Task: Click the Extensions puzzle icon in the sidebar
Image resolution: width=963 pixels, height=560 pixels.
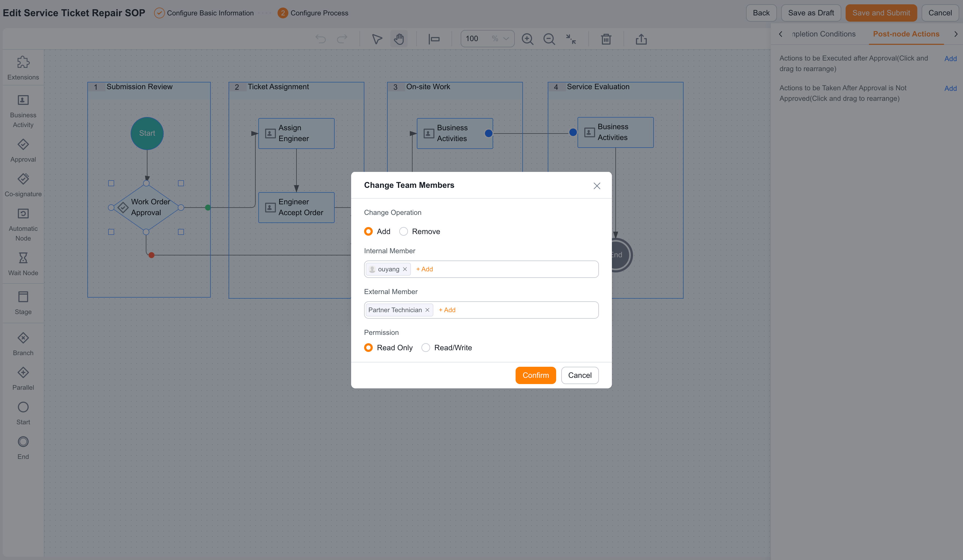Action: click(x=23, y=62)
